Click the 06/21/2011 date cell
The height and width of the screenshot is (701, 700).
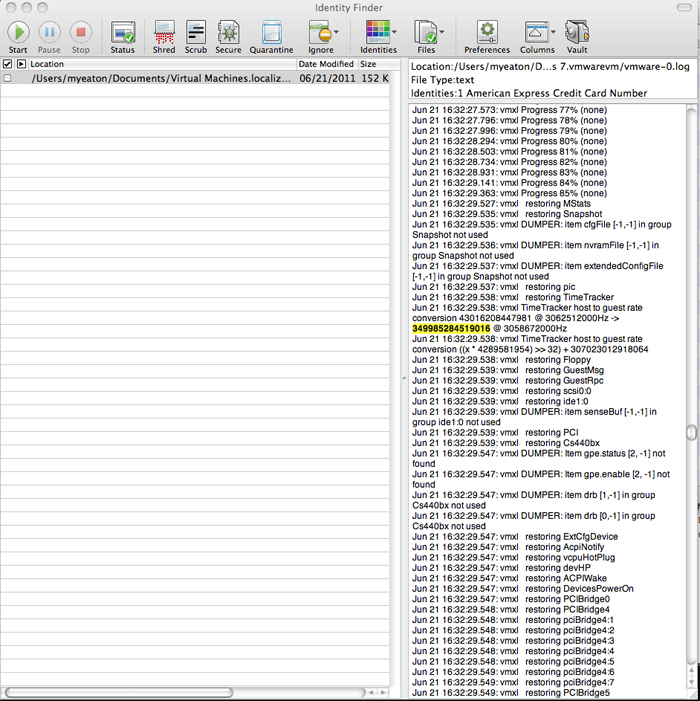(327, 78)
